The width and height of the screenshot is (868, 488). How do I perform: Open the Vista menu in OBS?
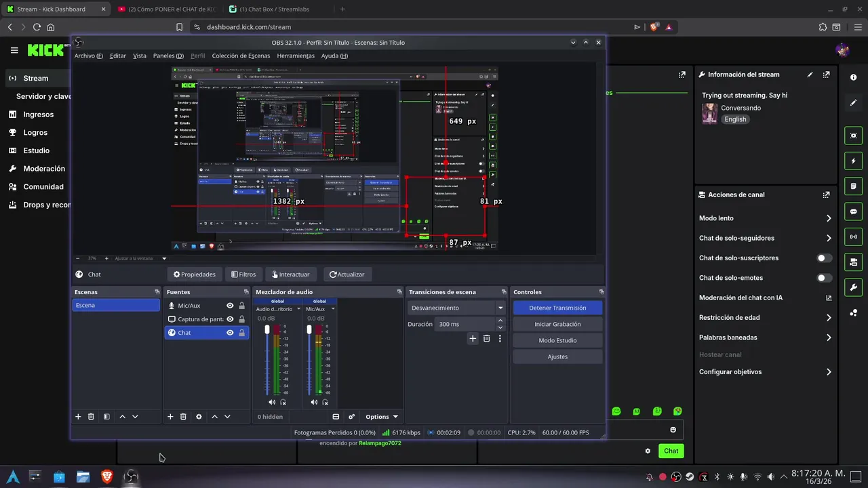pyautogui.click(x=140, y=56)
